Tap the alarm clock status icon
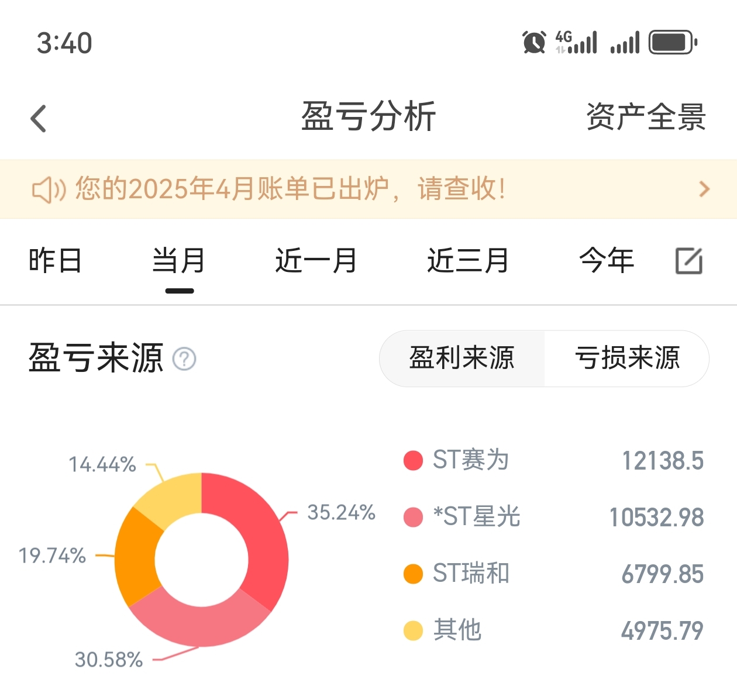The image size is (737, 700). tap(533, 43)
